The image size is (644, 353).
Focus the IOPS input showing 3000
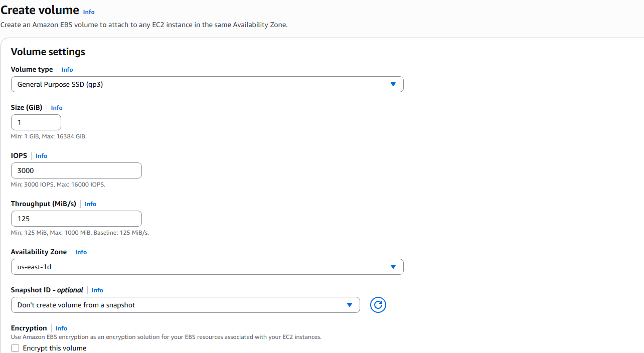click(76, 170)
